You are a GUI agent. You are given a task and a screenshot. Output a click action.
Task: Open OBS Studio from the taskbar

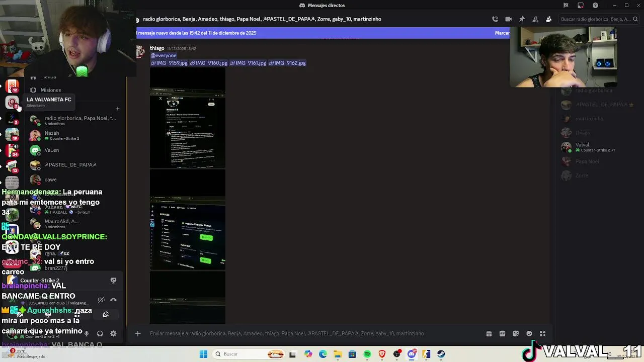point(397,354)
